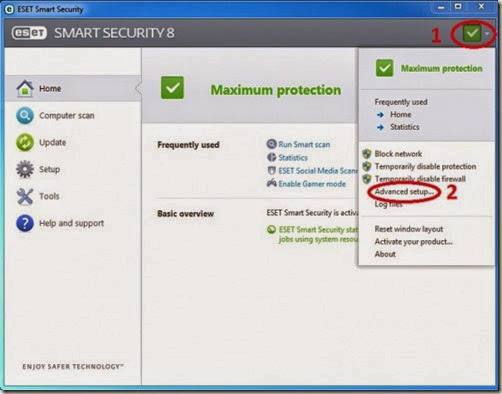Click the shield icon beside Block network
This screenshot has height=394, width=502.
(x=367, y=154)
